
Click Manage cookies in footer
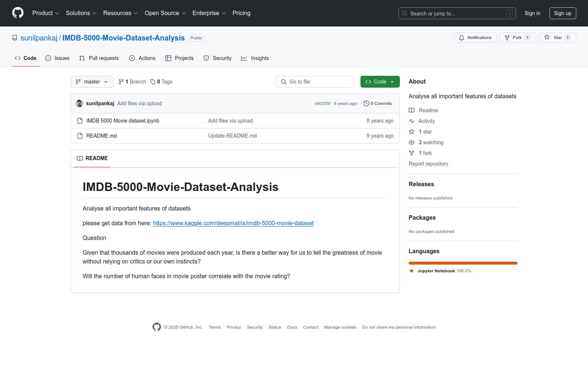coord(340,327)
